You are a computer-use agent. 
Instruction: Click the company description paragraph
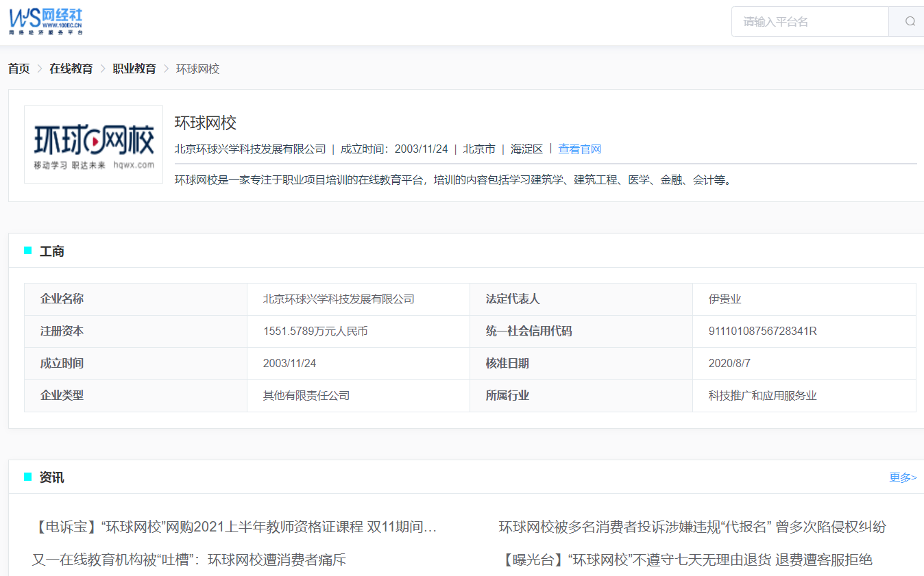[x=453, y=181]
